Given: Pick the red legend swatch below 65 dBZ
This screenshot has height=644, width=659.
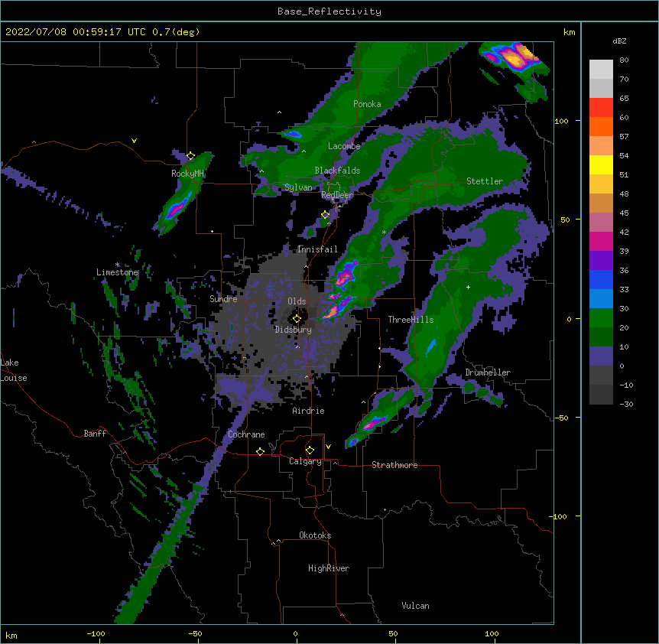Looking at the screenshot, I should click(x=601, y=108).
